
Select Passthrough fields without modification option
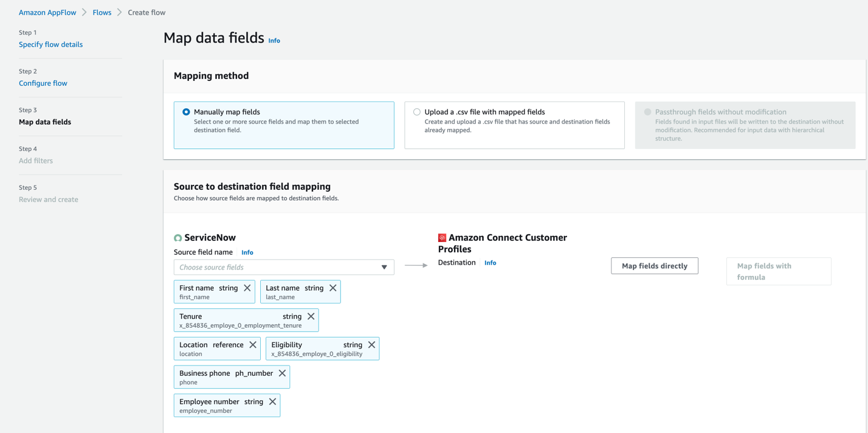click(648, 112)
